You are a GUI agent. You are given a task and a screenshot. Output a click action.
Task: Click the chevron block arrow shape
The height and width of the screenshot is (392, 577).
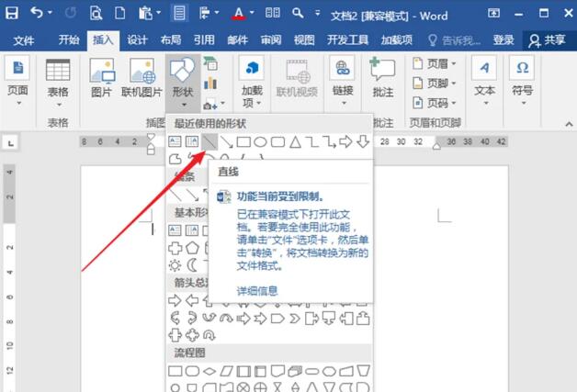(295, 319)
